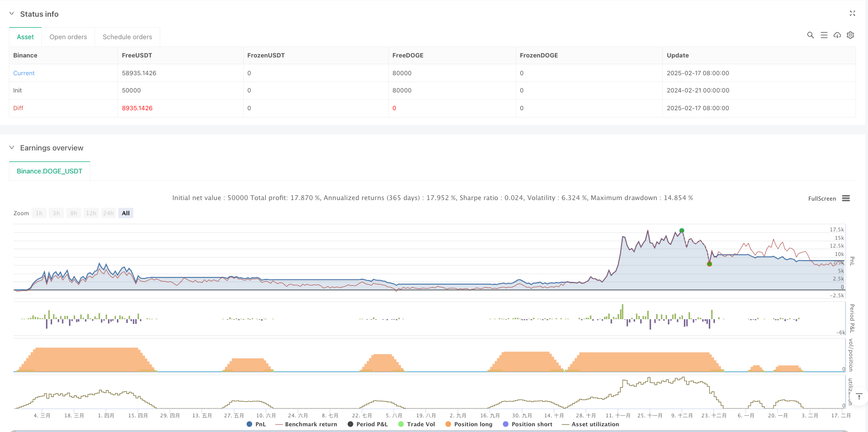Click the green peak marker on the PnL chart

[682, 230]
